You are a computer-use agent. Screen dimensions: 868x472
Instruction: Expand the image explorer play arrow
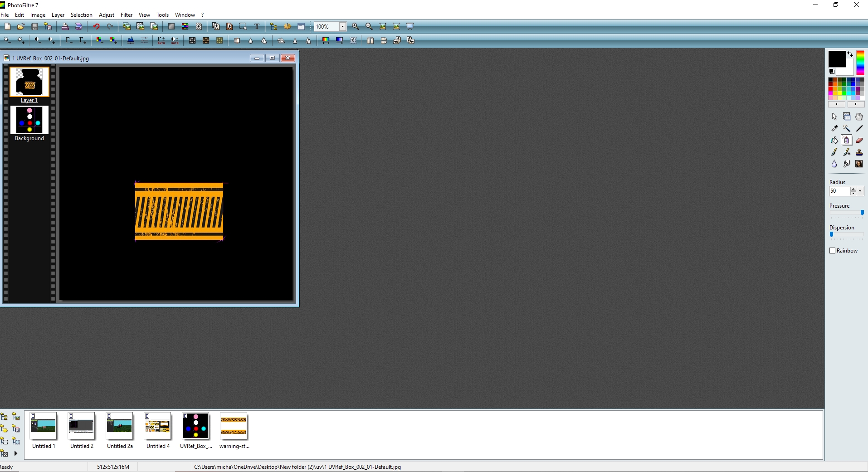pyautogui.click(x=16, y=453)
